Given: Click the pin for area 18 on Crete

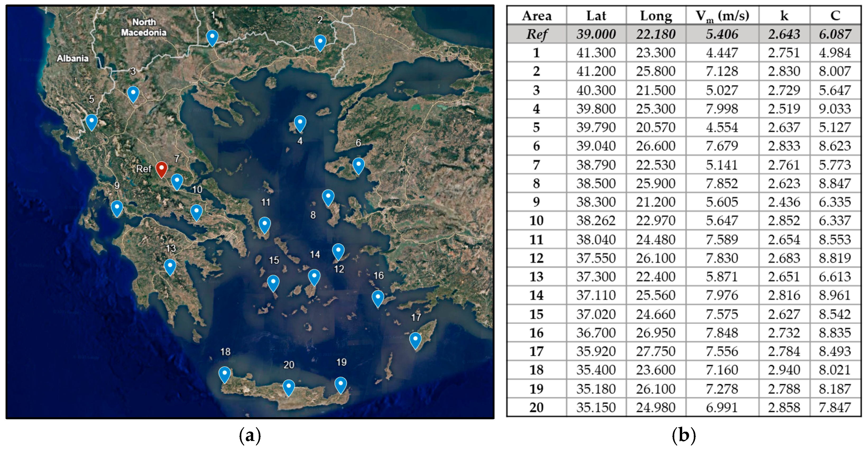Looking at the screenshot, I should (x=224, y=374).
